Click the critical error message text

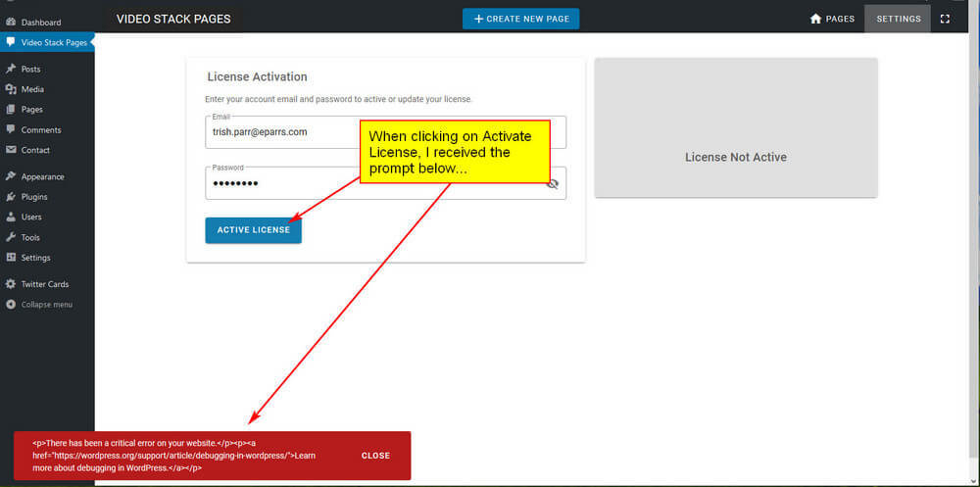(174, 455)
